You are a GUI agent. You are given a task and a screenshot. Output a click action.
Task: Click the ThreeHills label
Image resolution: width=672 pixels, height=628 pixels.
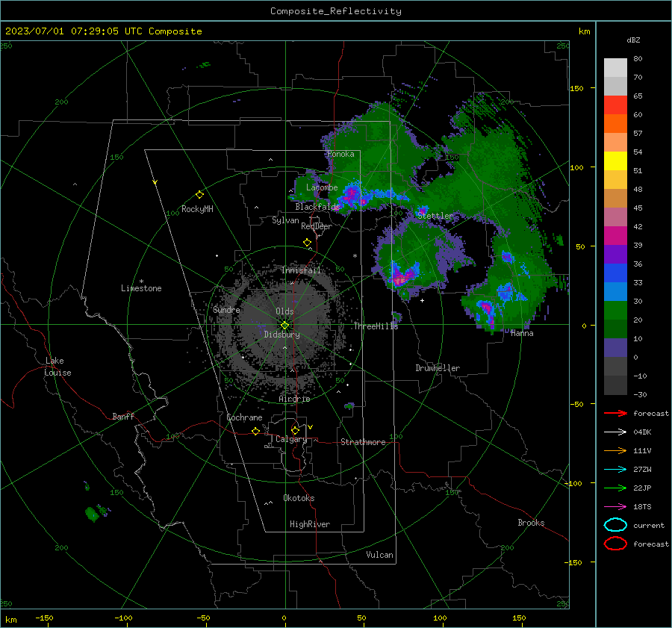(376, 326)
